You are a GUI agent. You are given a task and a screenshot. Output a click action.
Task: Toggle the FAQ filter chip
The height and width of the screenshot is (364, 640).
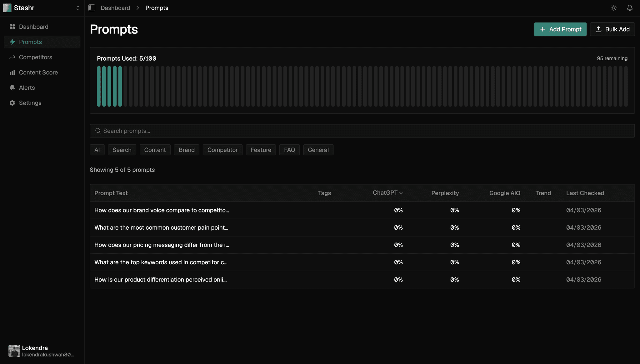(x=289, y=150)
